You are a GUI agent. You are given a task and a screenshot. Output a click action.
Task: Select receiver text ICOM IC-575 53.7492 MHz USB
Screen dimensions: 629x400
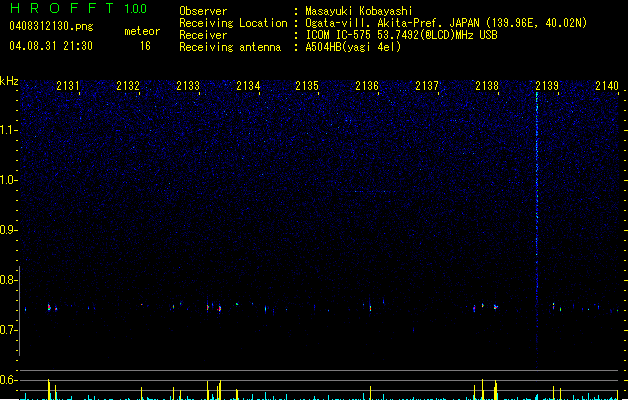[x=401, y=35]
